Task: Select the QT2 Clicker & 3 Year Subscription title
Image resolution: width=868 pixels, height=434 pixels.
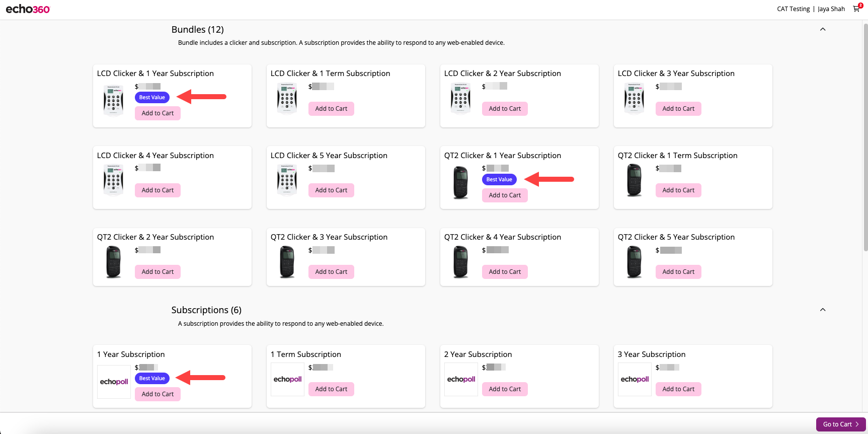Action: (329, 237)
